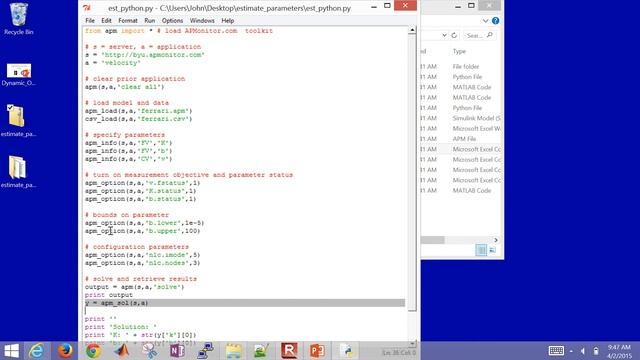Open the red R application taskbar icon

tap(289, 351)
